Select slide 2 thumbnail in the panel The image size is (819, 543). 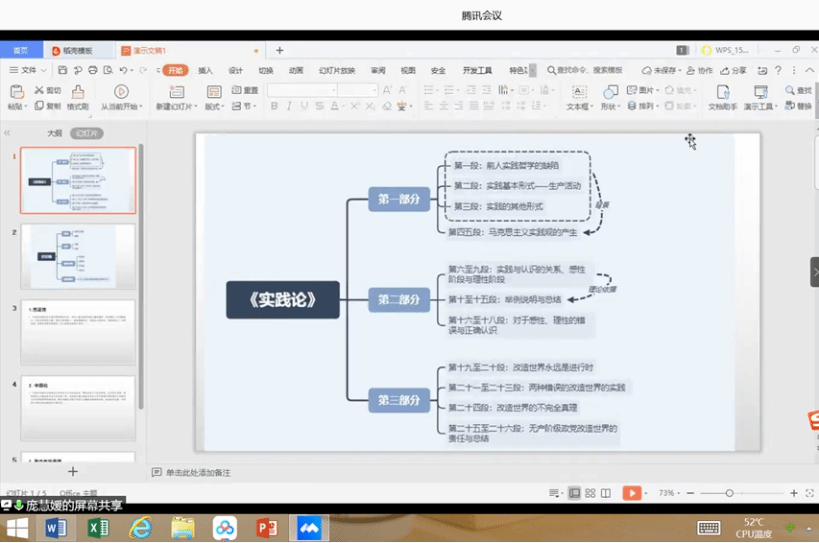[x=78, y=257]
